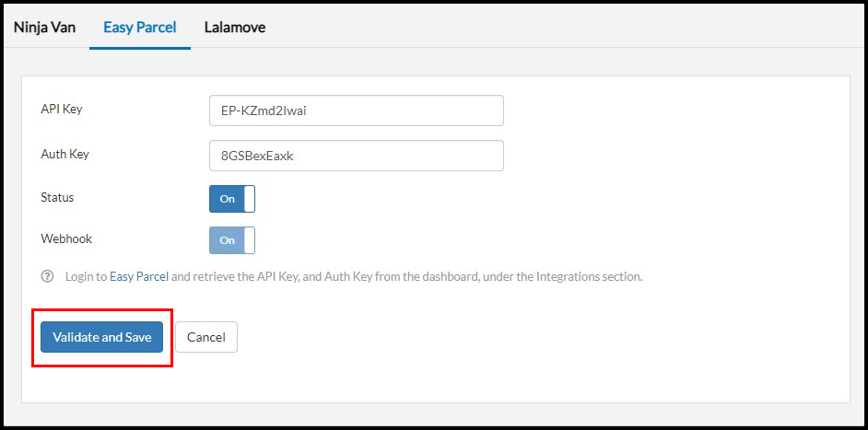Viewport: 868px width, 430px height.
Task: Click the Webhook label text
Action: coord(66,238)
